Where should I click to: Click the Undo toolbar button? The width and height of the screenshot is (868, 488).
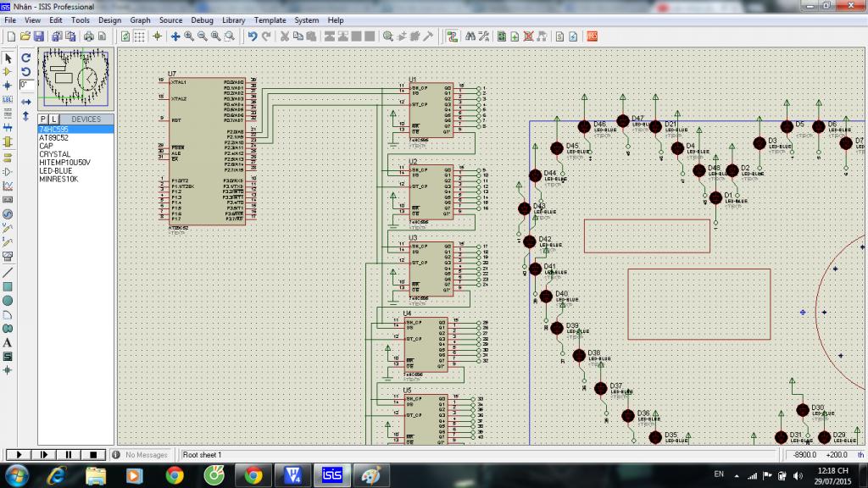(x=252, y=36)
